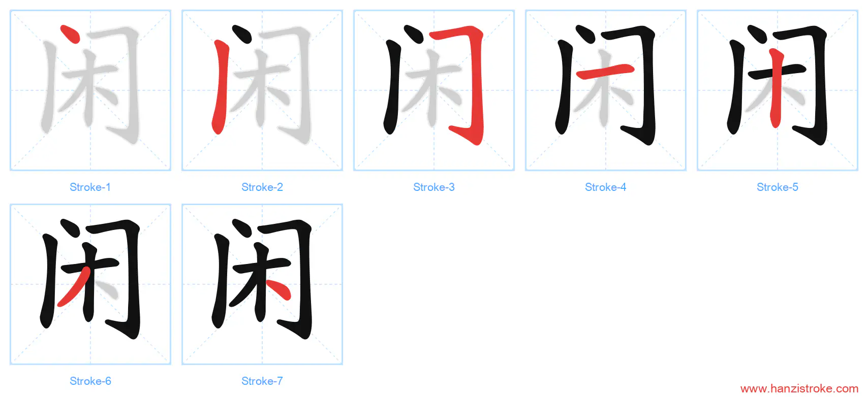868x397 pixels.
Task: Click the Stroke-2 character diagram
Action: pos(262,90)
